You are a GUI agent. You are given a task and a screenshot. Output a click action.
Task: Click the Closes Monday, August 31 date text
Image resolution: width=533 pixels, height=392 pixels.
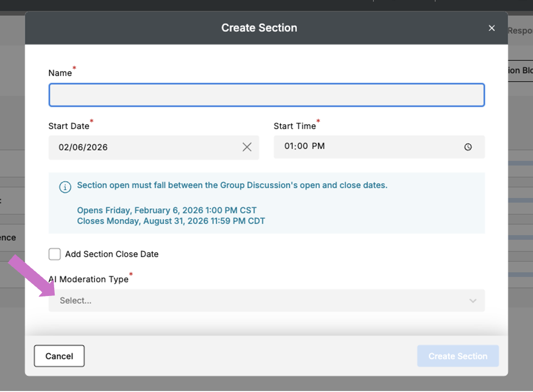coord(170,221)
